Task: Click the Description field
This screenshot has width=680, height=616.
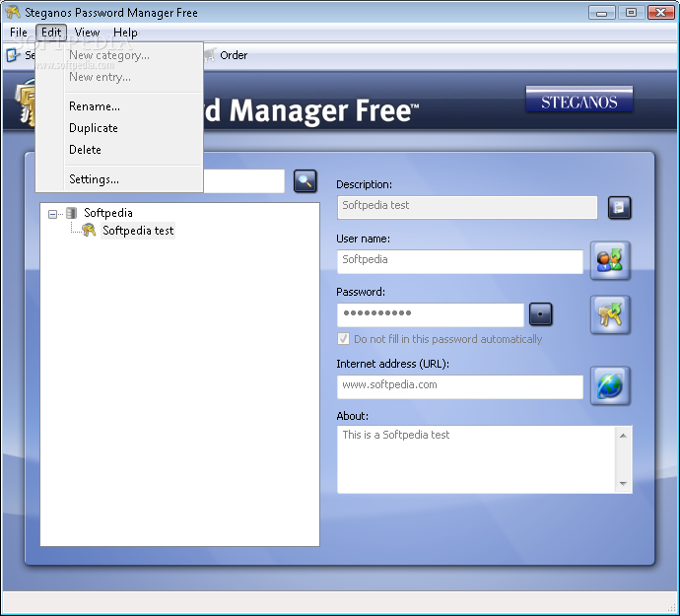Action: [x=467, y=207]
